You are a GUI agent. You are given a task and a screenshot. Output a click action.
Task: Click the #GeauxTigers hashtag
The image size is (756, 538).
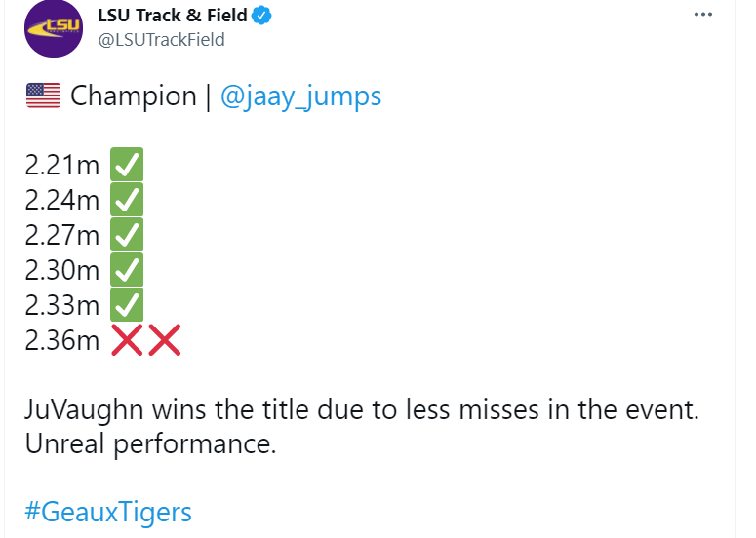[x=108, y=512]
